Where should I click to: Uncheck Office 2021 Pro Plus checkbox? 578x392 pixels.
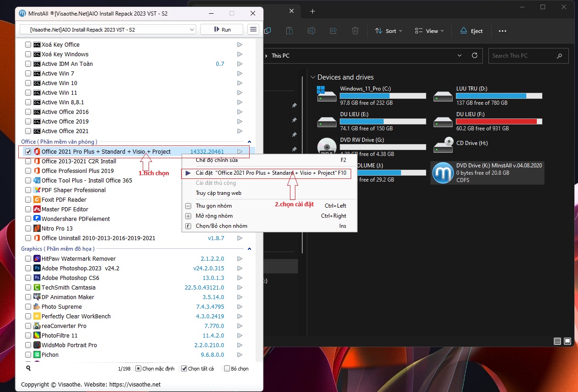[28, 152]
